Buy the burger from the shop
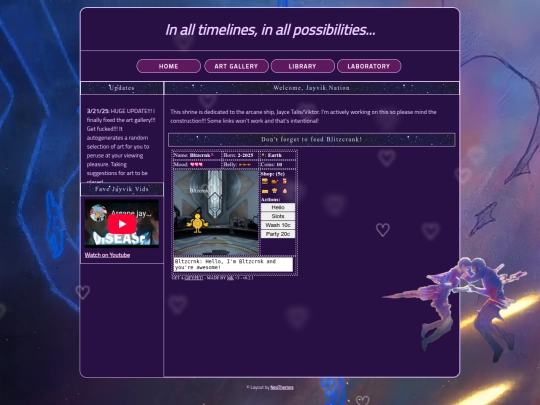540x405 pixels. coord(265,181)
